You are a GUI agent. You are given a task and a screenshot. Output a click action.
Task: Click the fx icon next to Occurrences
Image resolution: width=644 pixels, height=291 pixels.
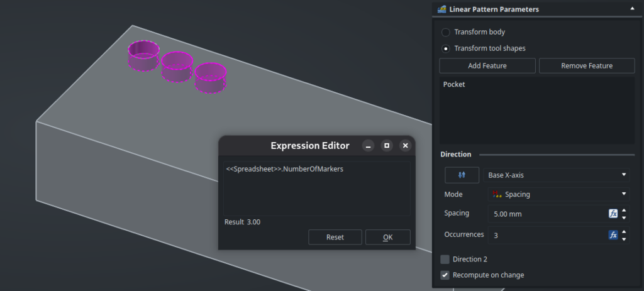(x=613, y=235)
